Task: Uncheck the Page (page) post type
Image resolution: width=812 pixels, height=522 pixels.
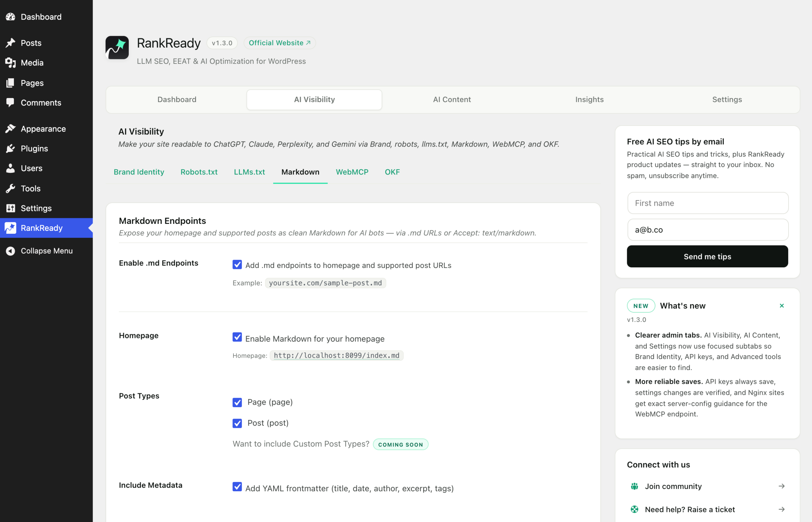Action: [237, 402]
